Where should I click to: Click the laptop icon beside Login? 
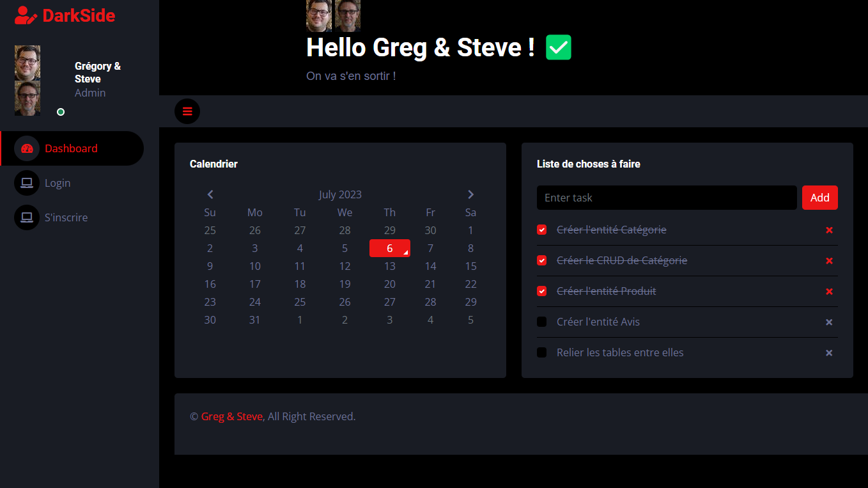click(27, 183)
